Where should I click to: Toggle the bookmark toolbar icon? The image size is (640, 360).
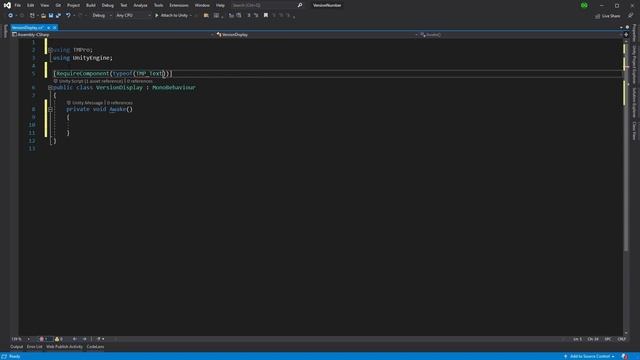tap(266, 16)
